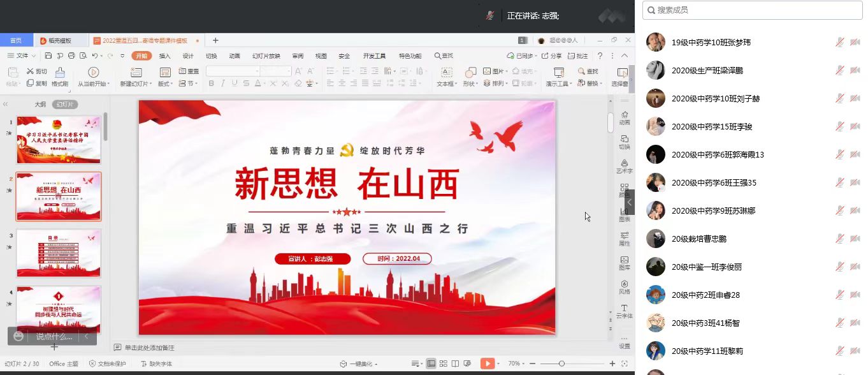Open the 动画 animation side panel icon

[625, 117]
